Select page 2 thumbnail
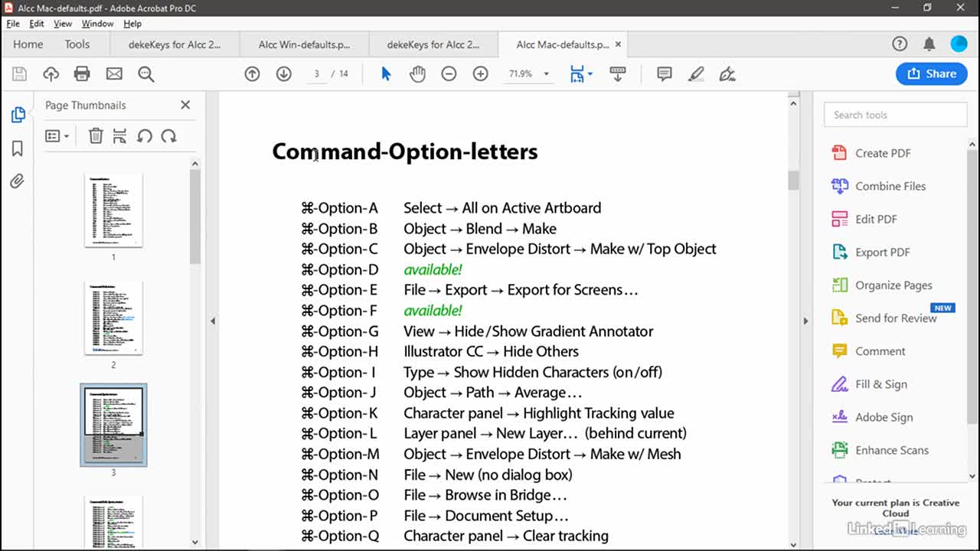 pyautogui.click(x=113, y=318)
